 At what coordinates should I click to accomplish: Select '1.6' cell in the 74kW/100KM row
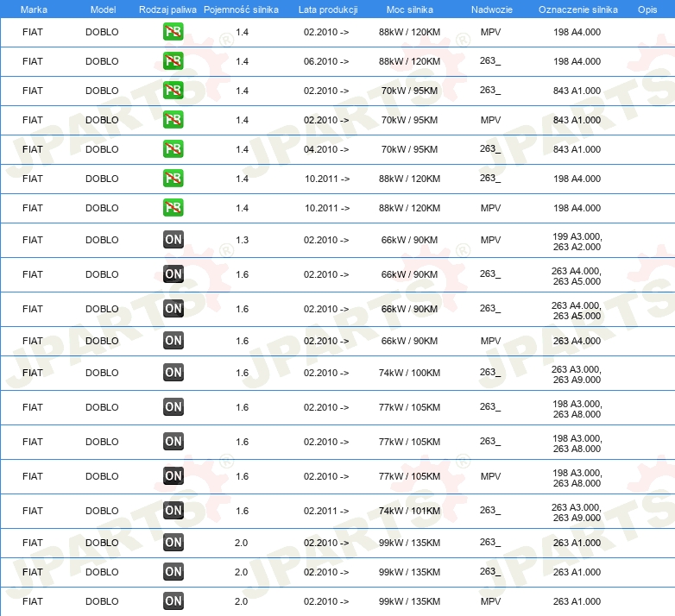(x=242, y=373)
